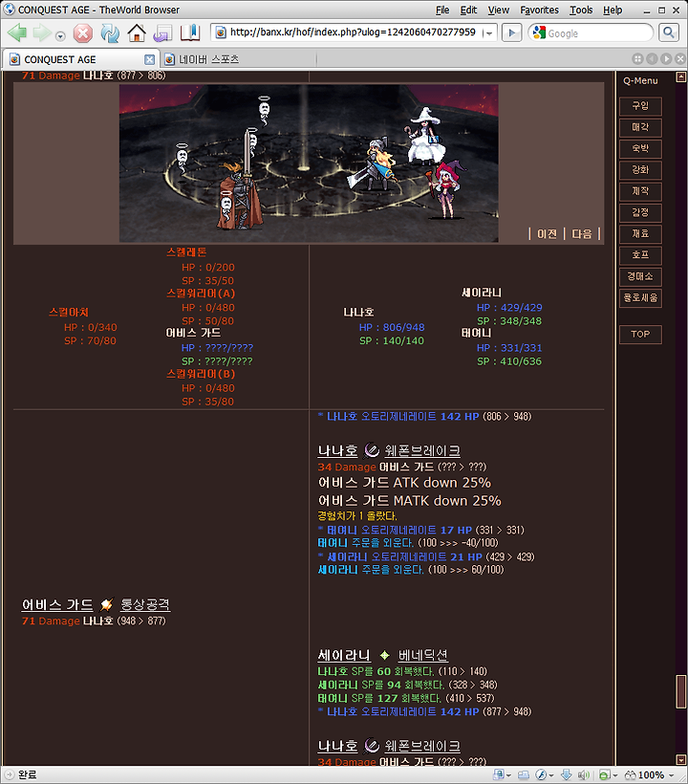Click the status bar security lock icon
The height and width of the screenshot is (784, 688).
[x=499, y=774]
